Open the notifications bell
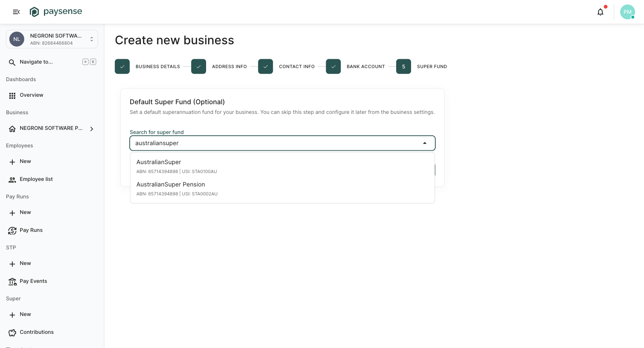 (x=600, y=12)
